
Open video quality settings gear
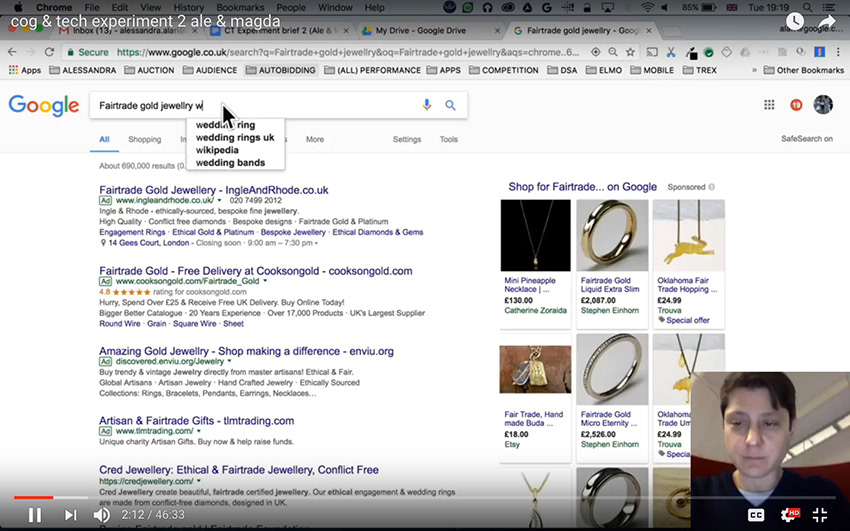pyautogui.click(x=789, y=515)
